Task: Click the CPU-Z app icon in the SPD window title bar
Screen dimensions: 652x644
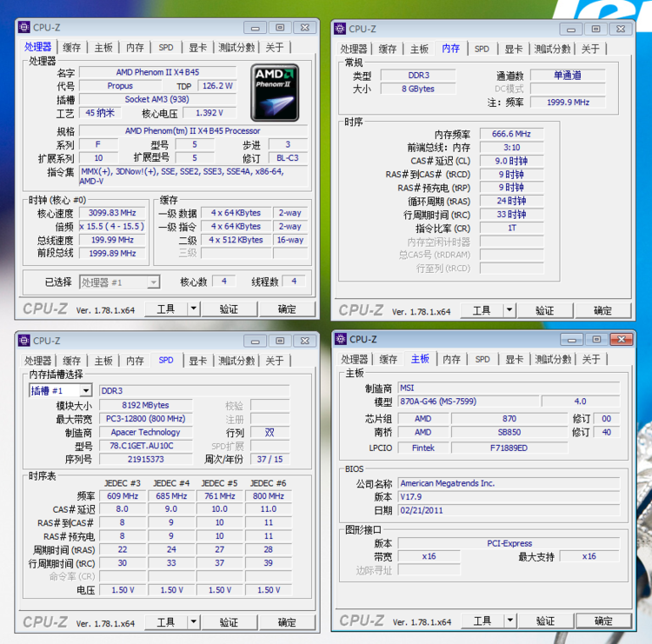Action: pos(24,341)
